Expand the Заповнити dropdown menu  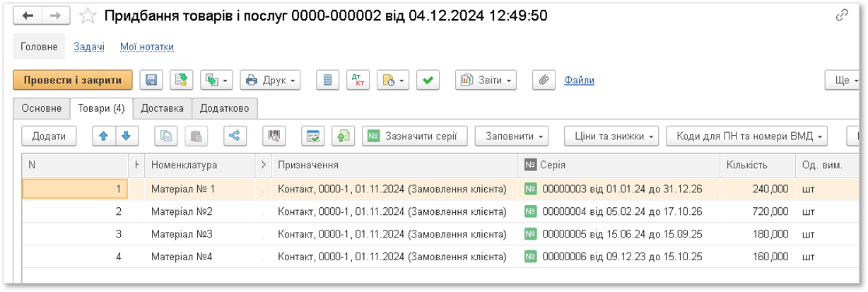[512, 136]
